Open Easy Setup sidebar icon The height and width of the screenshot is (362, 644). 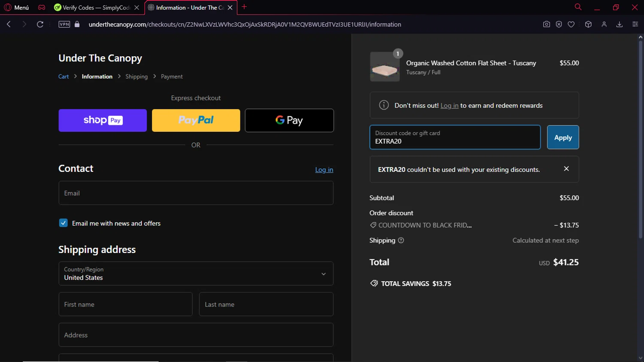coord(635,24)
